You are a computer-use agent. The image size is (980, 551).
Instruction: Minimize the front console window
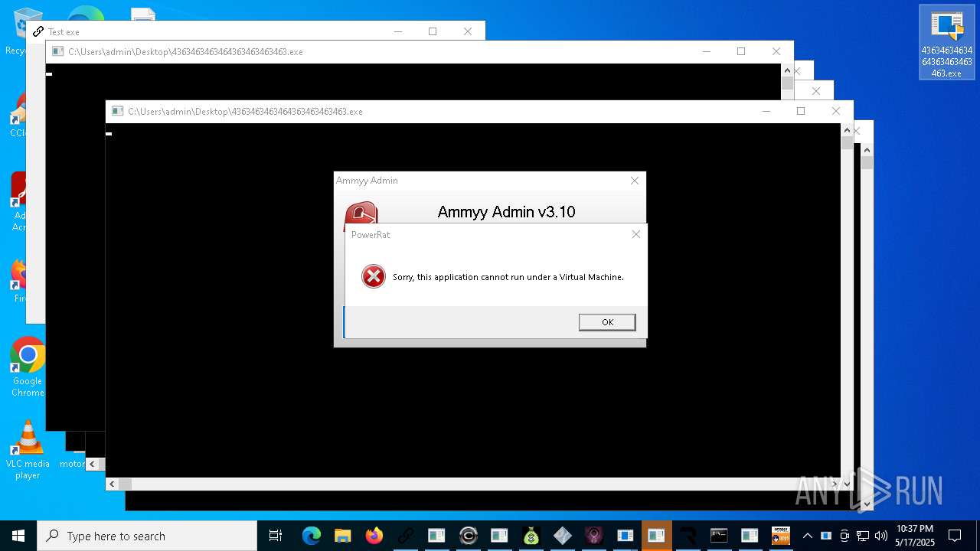766,111
